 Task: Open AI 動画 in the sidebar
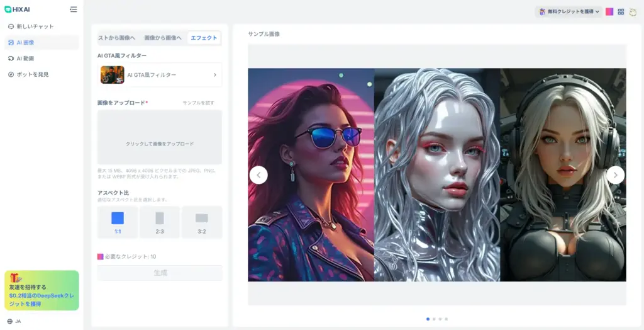[25, 59]
